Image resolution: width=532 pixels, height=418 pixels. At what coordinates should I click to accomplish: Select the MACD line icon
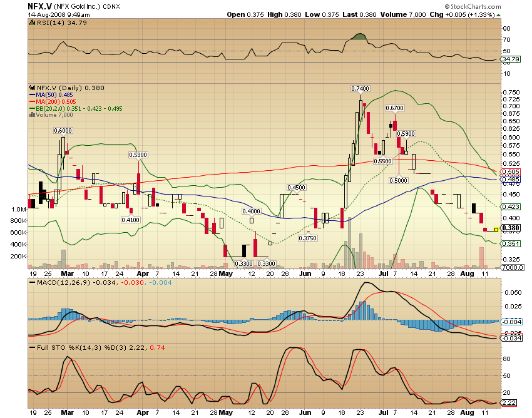click(32, 283)
